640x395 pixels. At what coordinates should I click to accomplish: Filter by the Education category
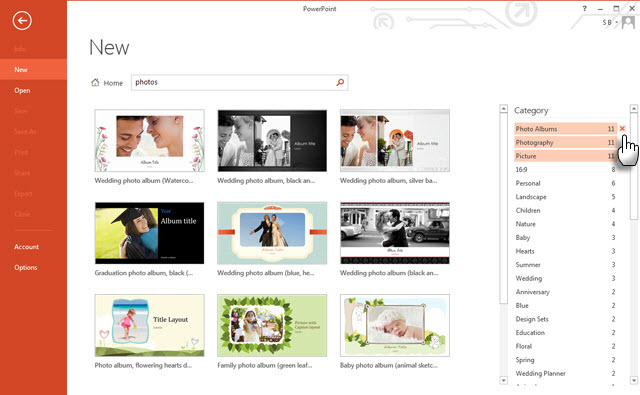pos(565,333)
